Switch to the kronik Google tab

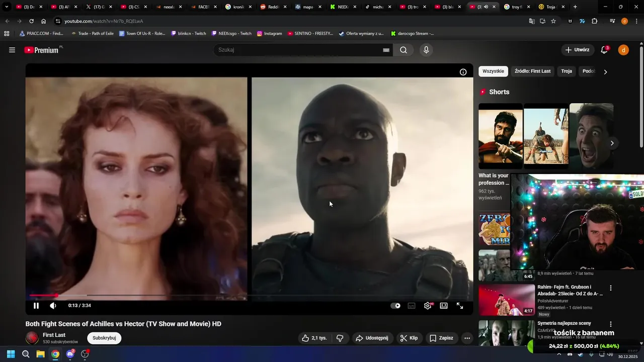[x=238, y=7]
